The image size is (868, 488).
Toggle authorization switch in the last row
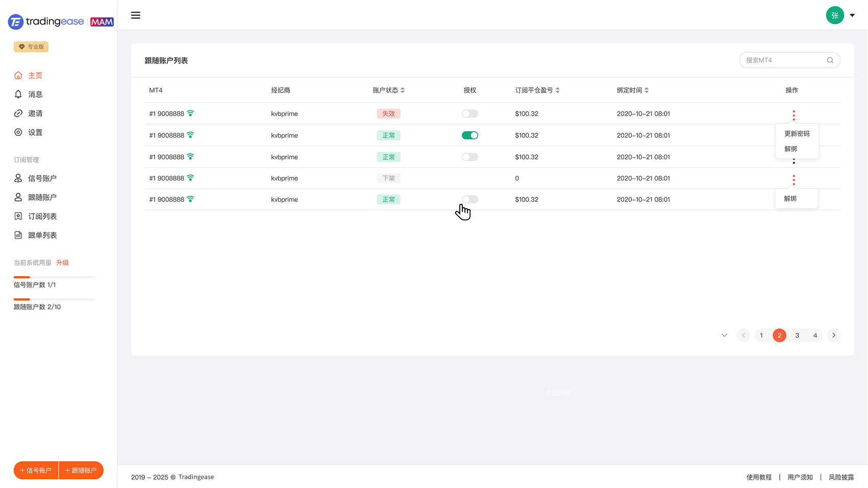[469, 199]
